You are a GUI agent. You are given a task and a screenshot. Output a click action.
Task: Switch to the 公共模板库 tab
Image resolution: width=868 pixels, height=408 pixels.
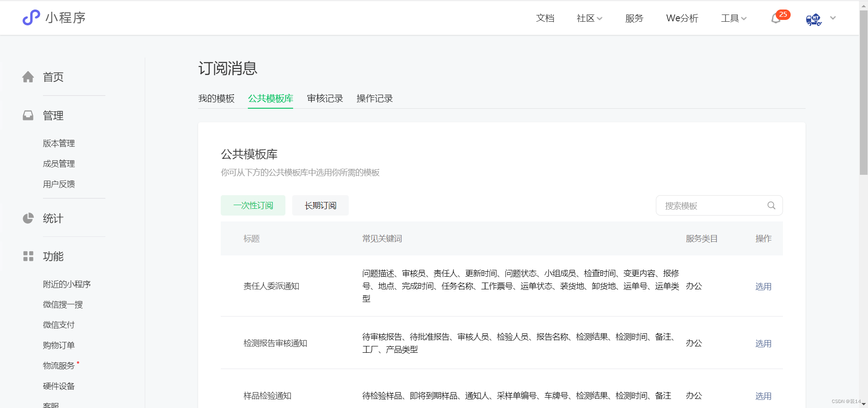(x=270, y=98)
